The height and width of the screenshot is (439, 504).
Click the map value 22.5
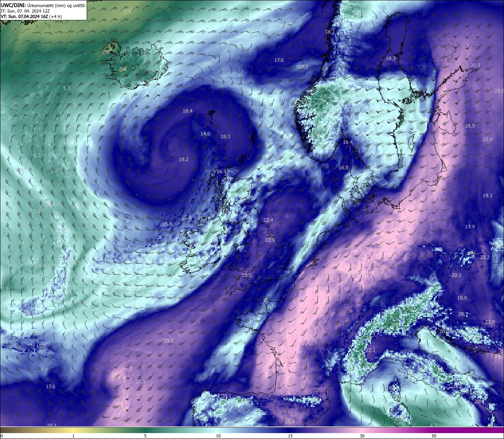pyautogui.click(x=141, y=382)
